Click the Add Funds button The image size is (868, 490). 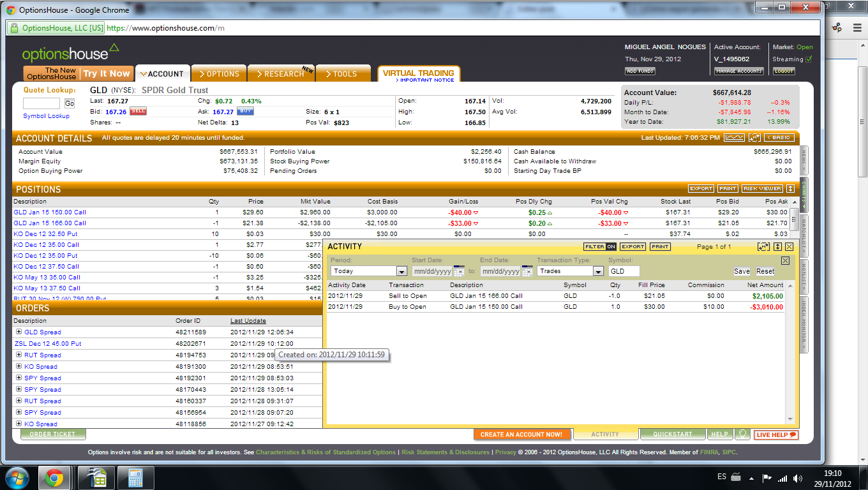click(x=640, y=71)
